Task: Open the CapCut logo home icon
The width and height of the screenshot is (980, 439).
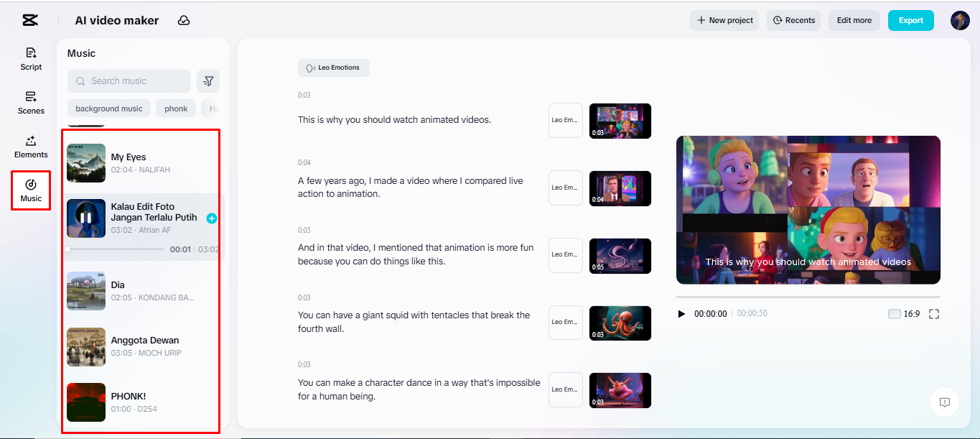Action: pyautogui.click(x=30, y=20)
